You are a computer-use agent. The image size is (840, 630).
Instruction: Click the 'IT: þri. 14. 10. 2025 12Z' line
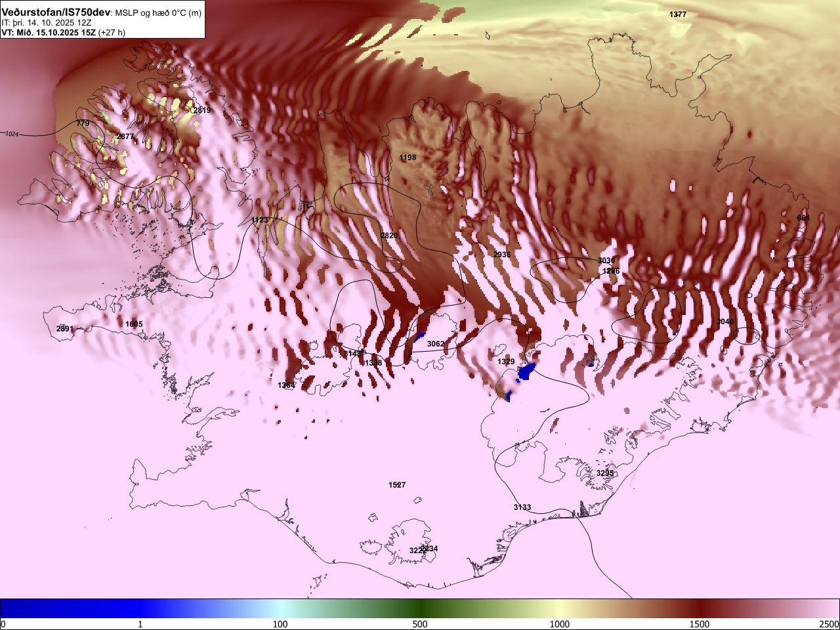click(47, 22)
